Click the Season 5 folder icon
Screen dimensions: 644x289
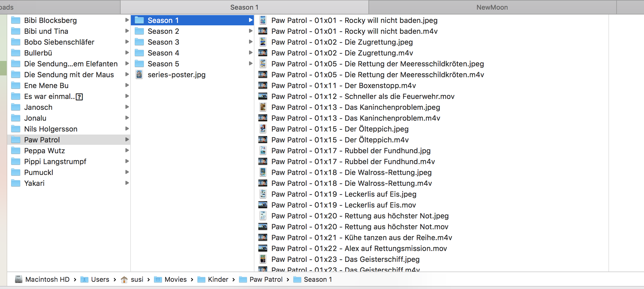coord(139,64)
